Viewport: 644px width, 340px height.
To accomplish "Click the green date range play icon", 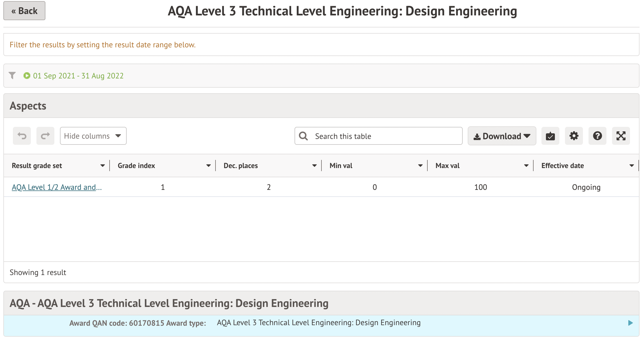I will click(x=27, y=76).
